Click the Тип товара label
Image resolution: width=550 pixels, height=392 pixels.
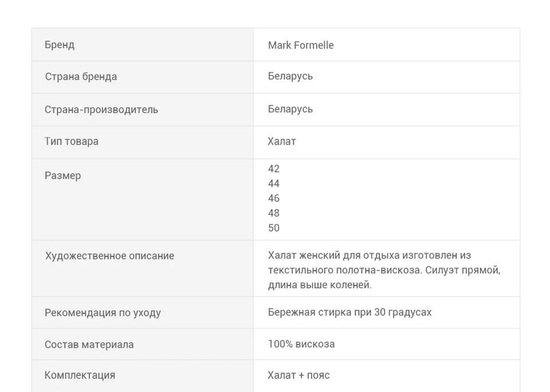[x=72, y=142]
